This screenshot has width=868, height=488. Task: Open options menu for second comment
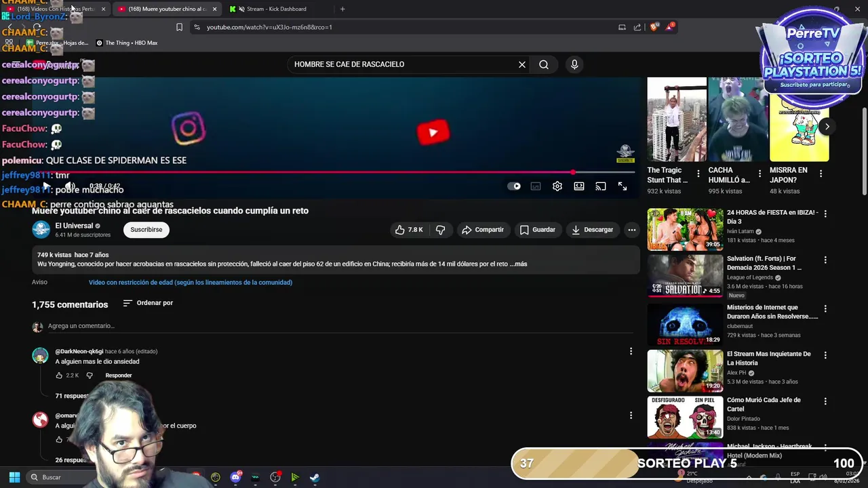(x=631, y=415)
